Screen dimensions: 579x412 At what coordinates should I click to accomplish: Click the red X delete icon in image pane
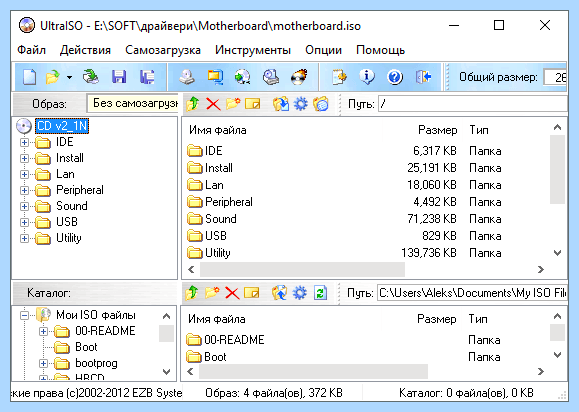pos(213,104)
